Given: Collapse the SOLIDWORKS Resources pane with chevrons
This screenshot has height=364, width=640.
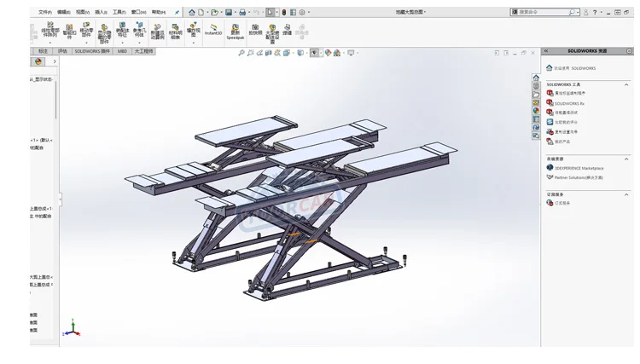Looking at the screenshot, I should [544, 51].
